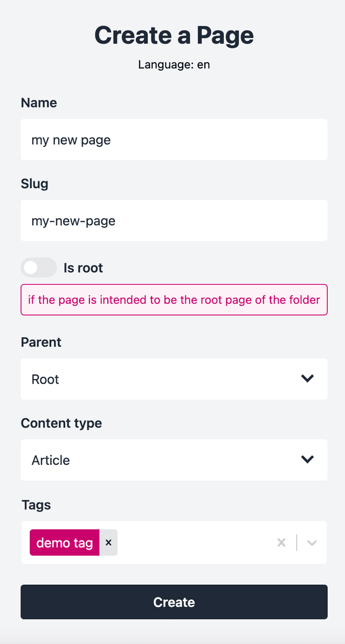Click the Name field label

[x=38, y=102]
